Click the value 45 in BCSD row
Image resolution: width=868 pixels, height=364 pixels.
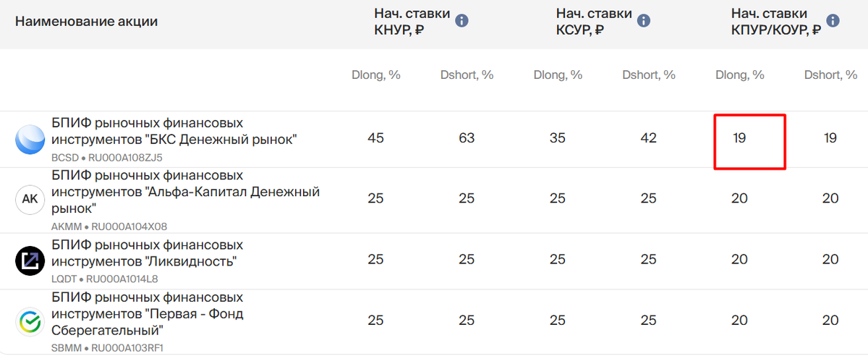click(x=376, y=137)
